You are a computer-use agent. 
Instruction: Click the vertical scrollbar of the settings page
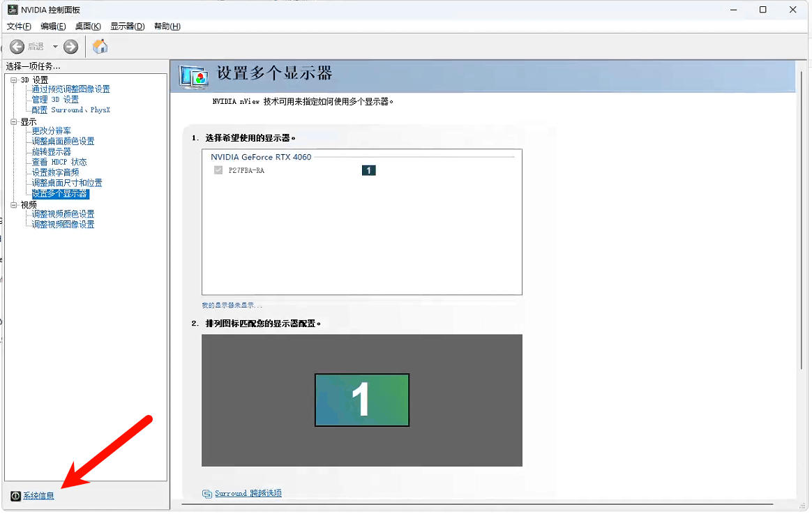click(x=802, y=220)
